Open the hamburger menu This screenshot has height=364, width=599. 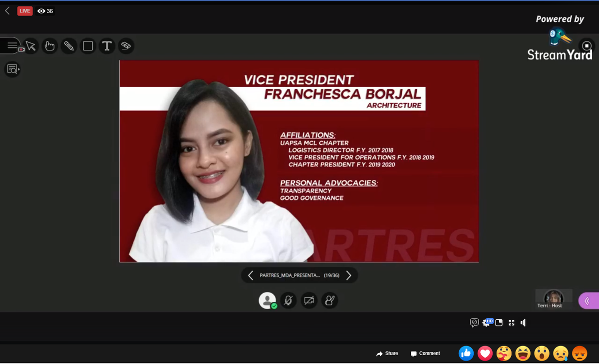point(12,46)
